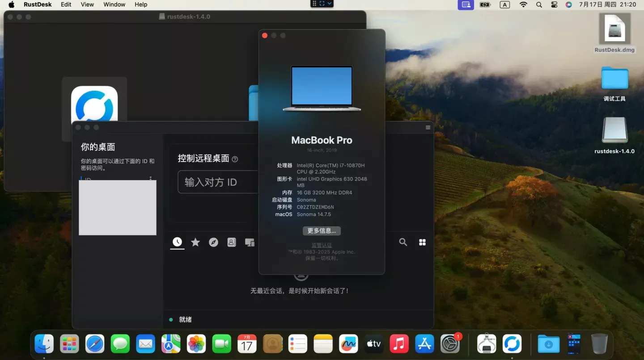Open the RustDesk hamburger settings menu

click(x=428, y=128)
